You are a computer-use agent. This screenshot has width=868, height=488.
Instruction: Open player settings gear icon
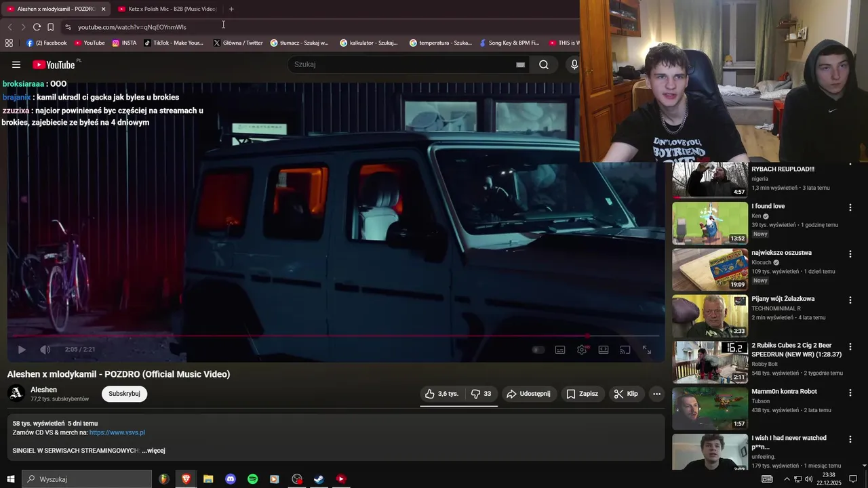tap(582, 350)
